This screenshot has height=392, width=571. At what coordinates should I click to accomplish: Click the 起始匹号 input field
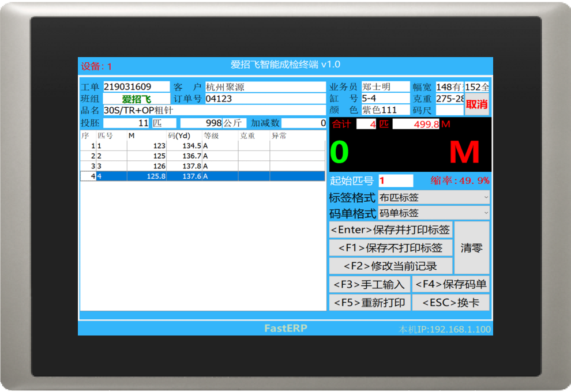click(396, 180)
